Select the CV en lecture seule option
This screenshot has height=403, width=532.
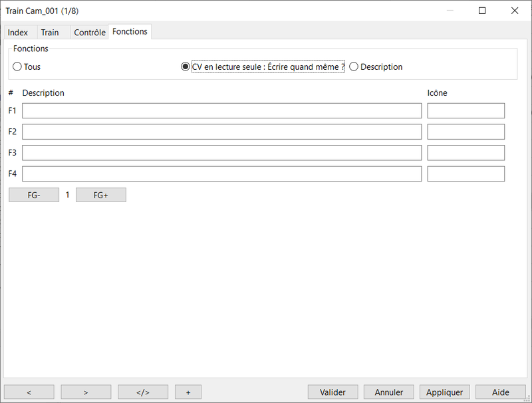pos(186,67)
